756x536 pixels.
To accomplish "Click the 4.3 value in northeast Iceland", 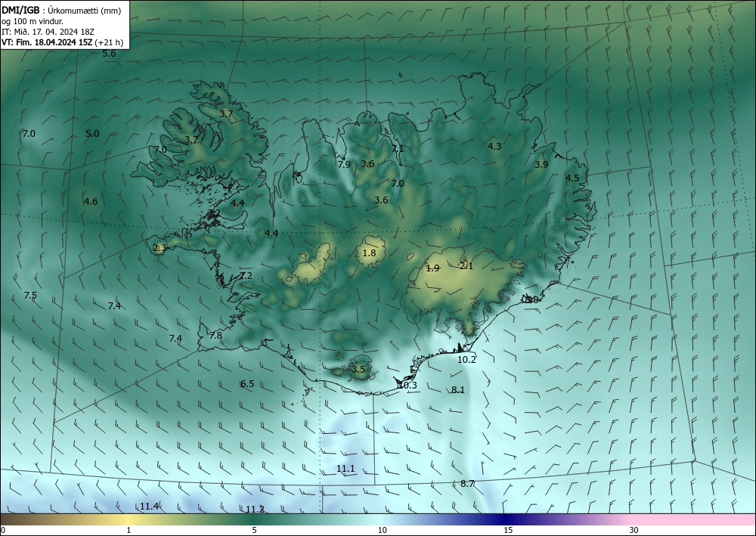I will (x=494, y=147).
